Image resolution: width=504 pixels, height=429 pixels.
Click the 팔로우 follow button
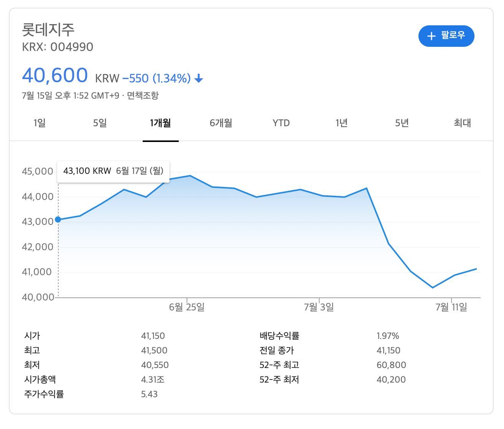coord(446,36)
